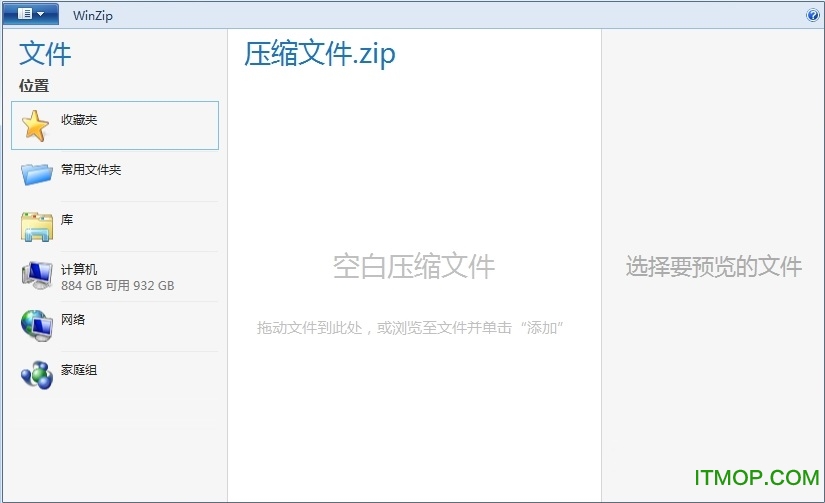Select the 计算机 location entry

(x=79, y=269)
